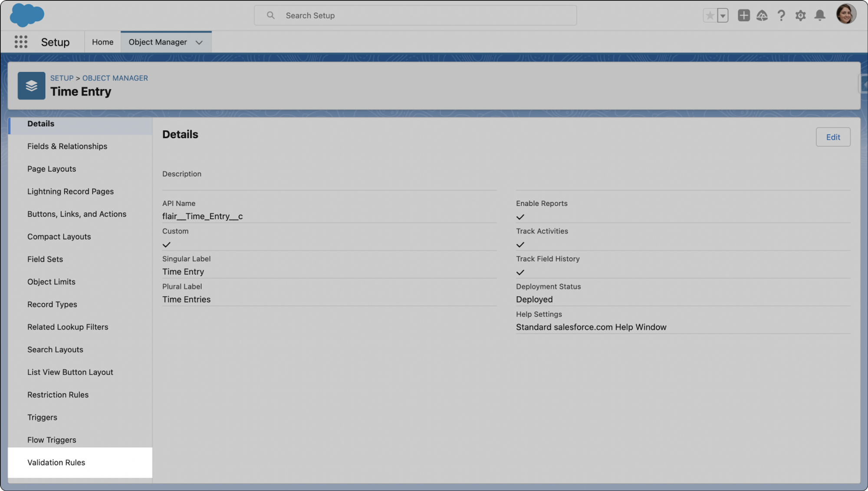The image size is (868, 491).
Task: Open the App Launcher grid icon
Action: click(21, 42)
